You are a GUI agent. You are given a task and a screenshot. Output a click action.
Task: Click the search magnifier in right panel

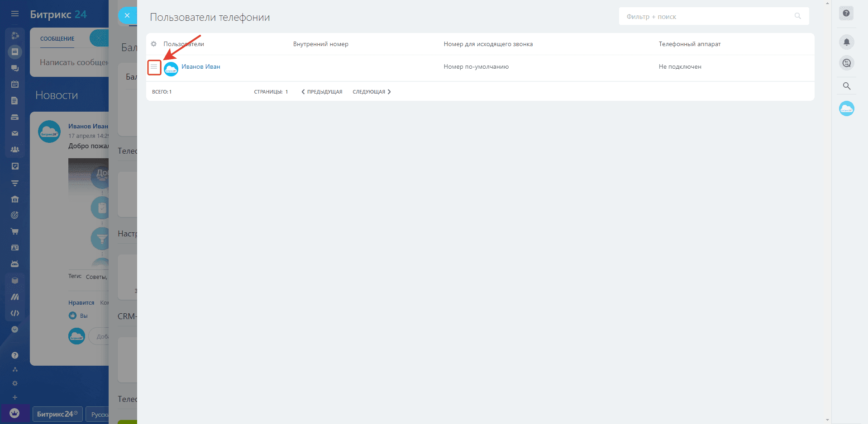(x=846, y=86)
